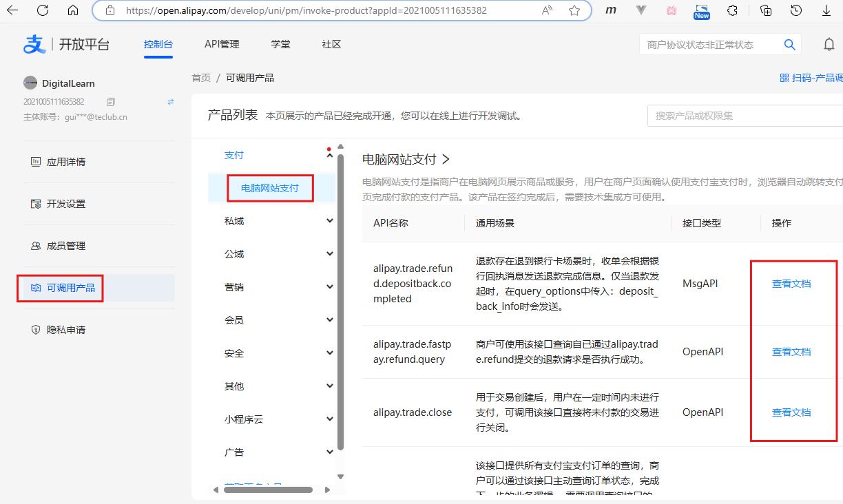Click the switch app arrows icon
Screen dimensions: 843x504
[171, 102]
